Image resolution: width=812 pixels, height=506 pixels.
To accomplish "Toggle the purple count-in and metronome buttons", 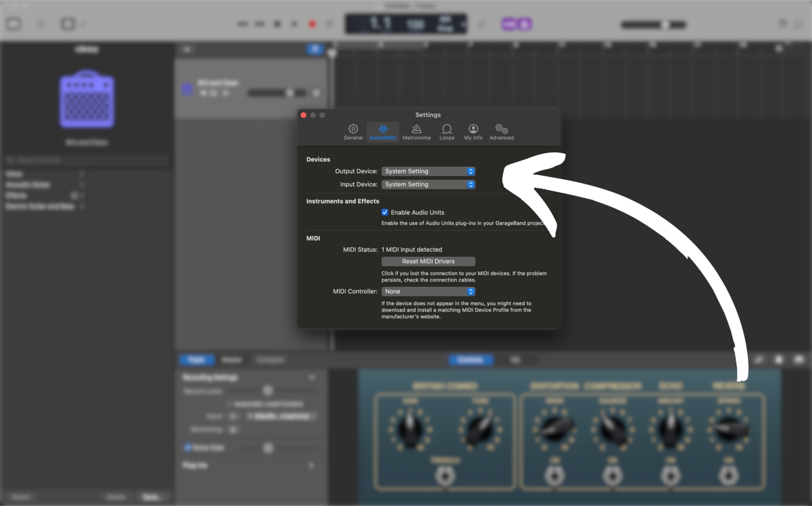I will (516, 24).
